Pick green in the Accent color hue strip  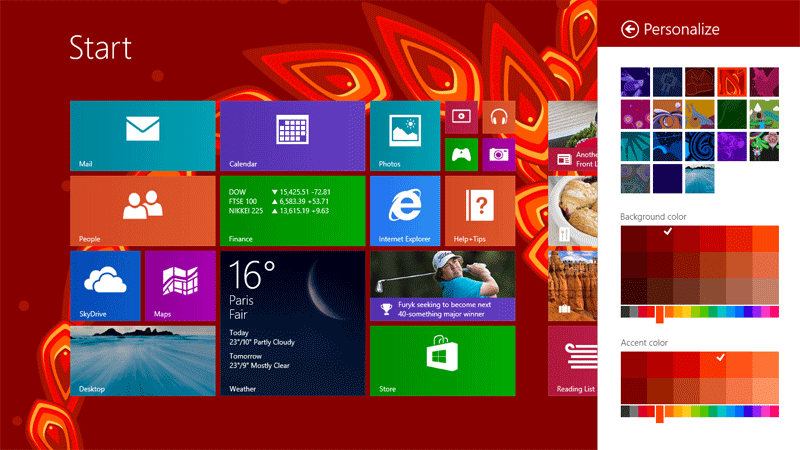click(704, 411)
